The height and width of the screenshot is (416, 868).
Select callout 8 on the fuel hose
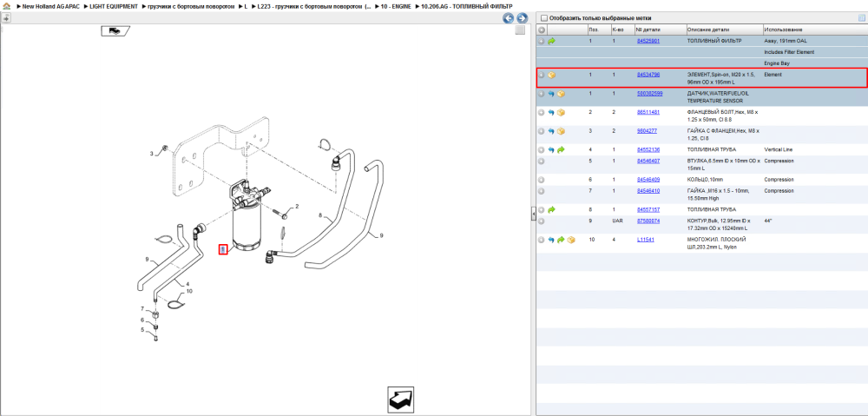pyautogui.click(x=320, y=215)
